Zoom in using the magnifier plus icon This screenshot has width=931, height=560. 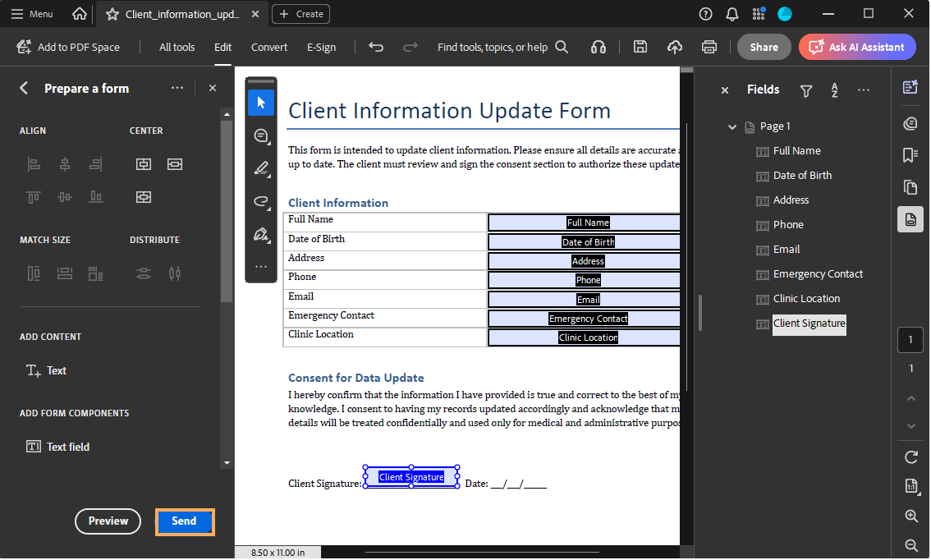(x=910, y=516)
